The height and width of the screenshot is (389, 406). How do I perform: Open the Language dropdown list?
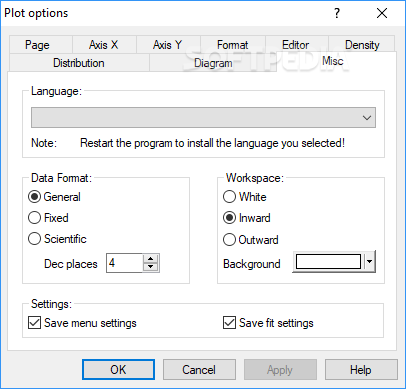click(x=203, y=117)
